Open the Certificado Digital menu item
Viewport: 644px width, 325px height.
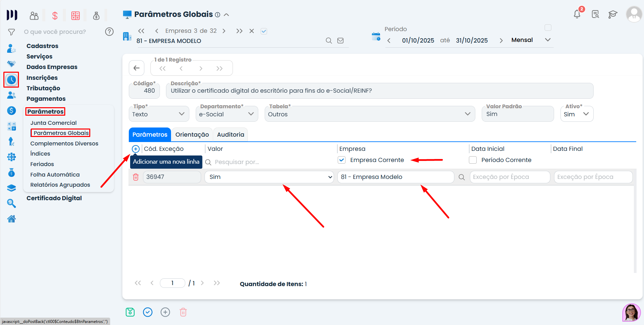[x=54, y=198]
